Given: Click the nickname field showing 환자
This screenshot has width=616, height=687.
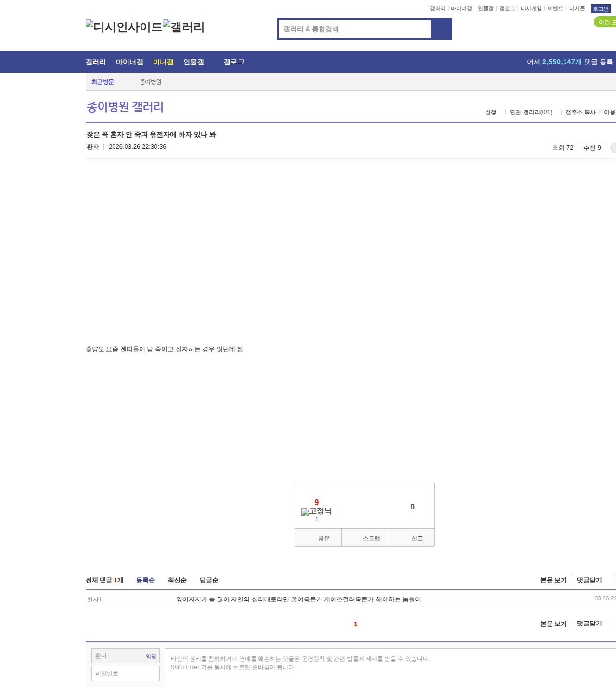Looking at the screenshot, I should (x=126, y=656).
